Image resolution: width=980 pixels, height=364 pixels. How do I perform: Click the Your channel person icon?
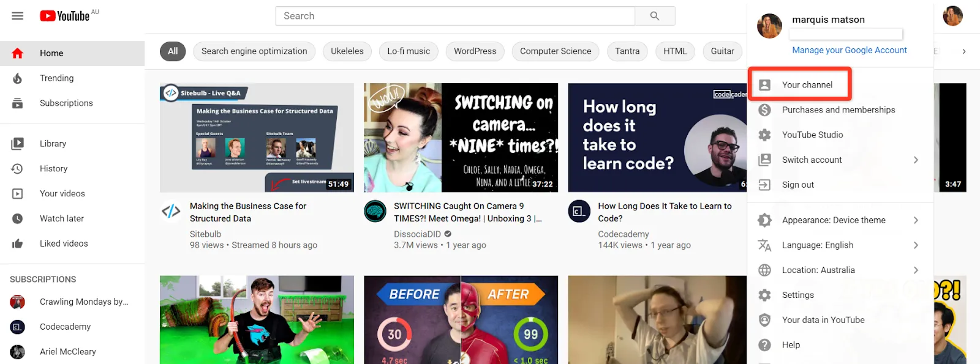click(764, 85)
